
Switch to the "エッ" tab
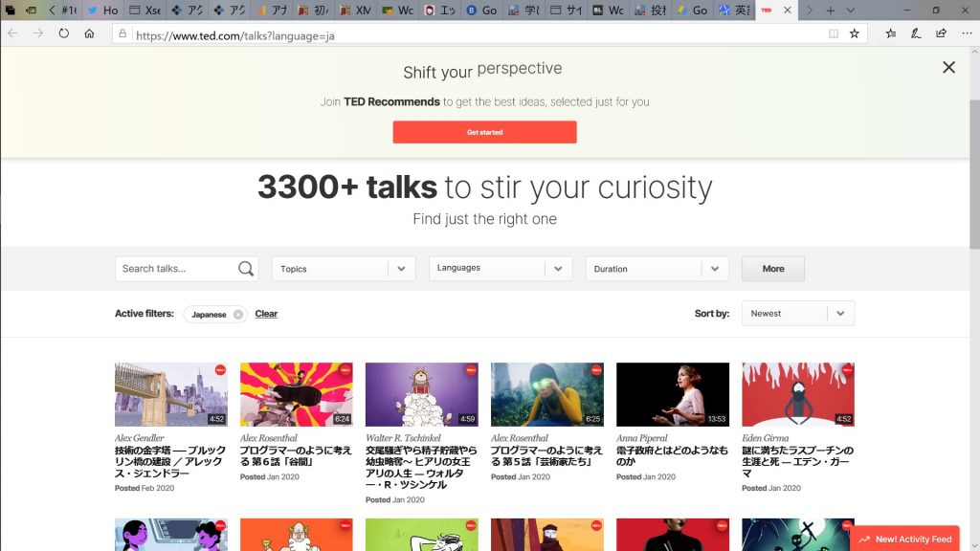[x=440, y=10]
